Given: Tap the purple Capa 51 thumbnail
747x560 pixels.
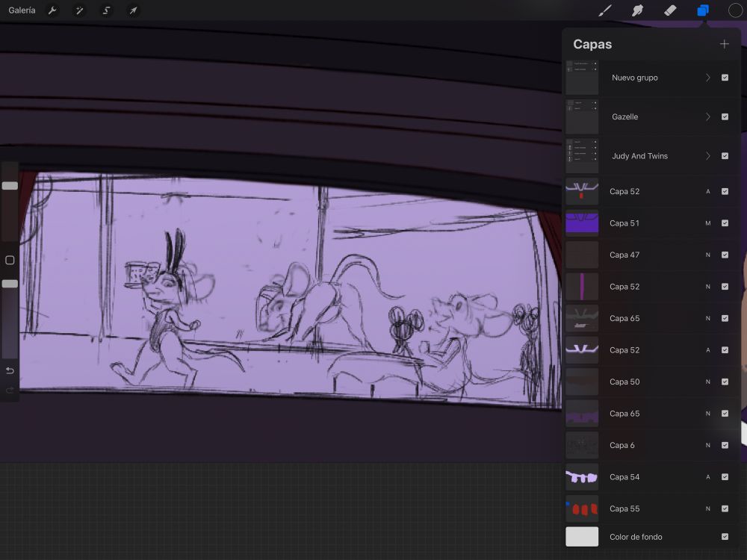Looking at the screenshot, I should (x=582, y=223).
